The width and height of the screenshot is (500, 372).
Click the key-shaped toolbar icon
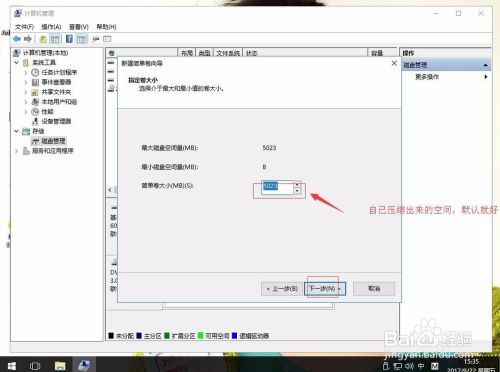pyautogui.click(x=96, y=39)
